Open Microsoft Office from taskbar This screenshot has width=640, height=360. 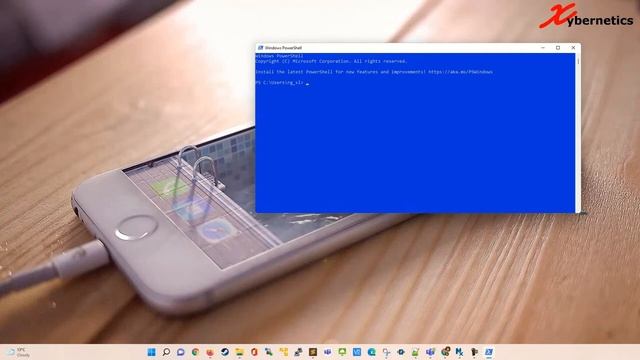pyautogui.click(x=254, y=352)
